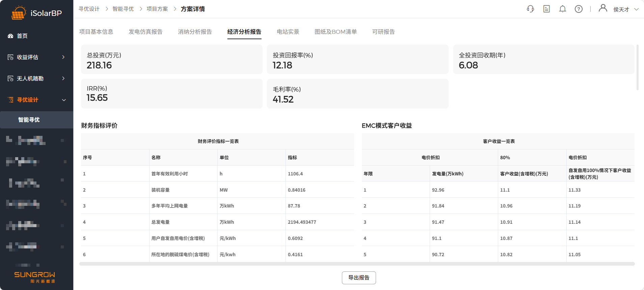The width and height of the screenshot is (644, 290).
Task: Collapse the 寻优设计 sidebar section
Action: click(x=64, y=100)
